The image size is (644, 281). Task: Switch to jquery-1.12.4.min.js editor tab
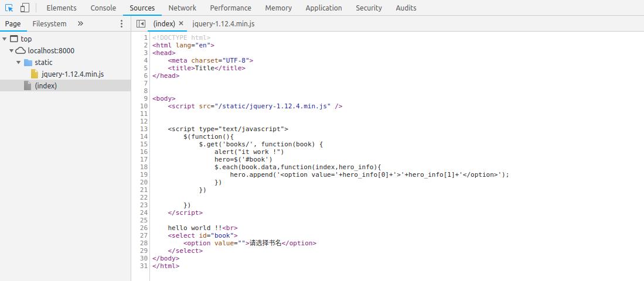point(223,24)
